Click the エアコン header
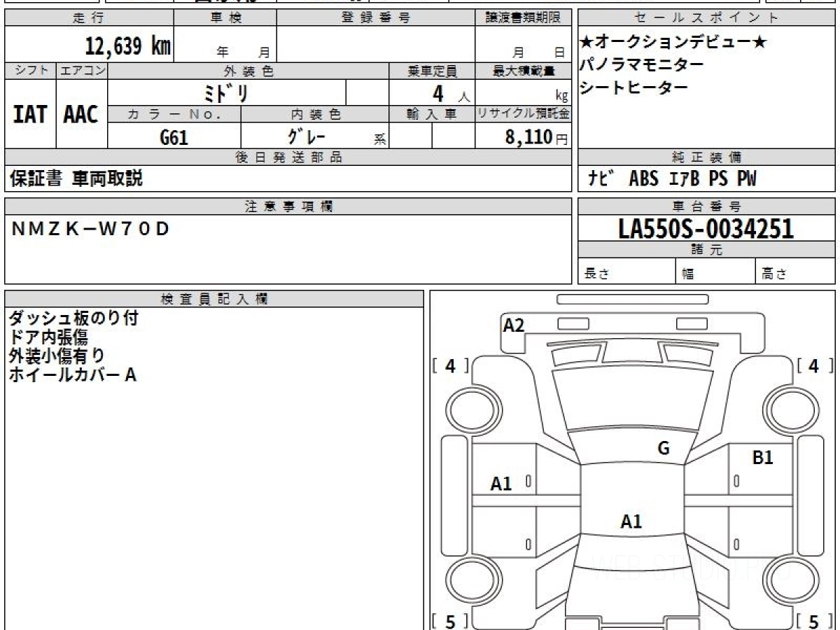 pyautogui.click(x=81, y=71)
